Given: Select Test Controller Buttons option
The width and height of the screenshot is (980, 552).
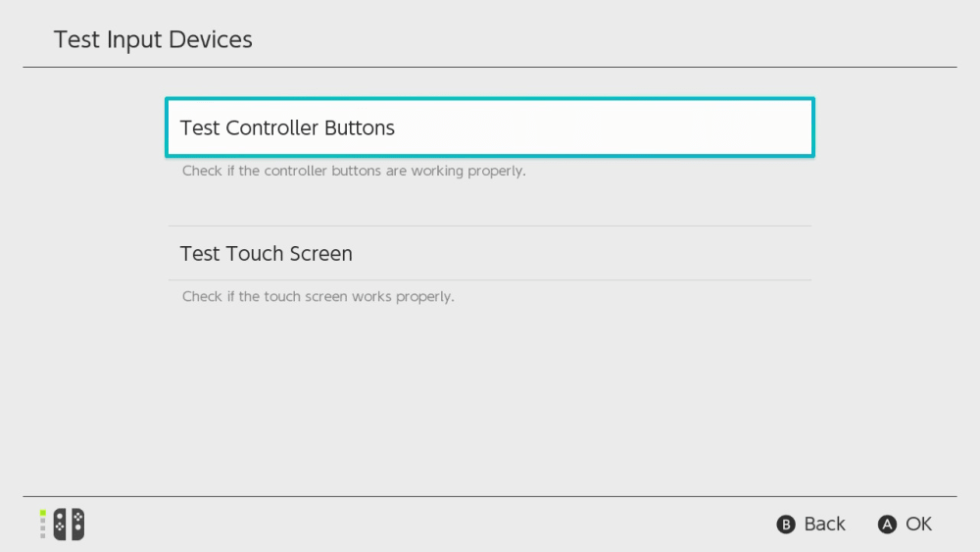Looking at the screenshot, I should click(x=489, y=127).
